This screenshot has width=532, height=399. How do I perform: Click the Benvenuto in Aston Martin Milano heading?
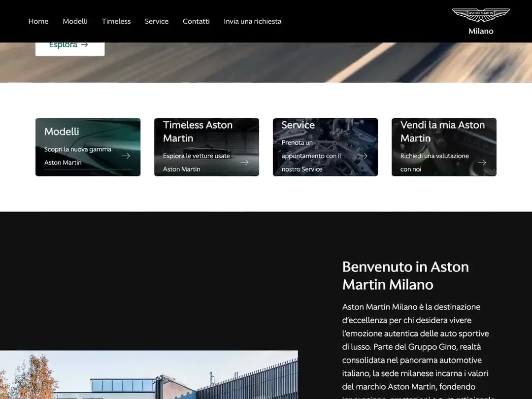[405, 275]
